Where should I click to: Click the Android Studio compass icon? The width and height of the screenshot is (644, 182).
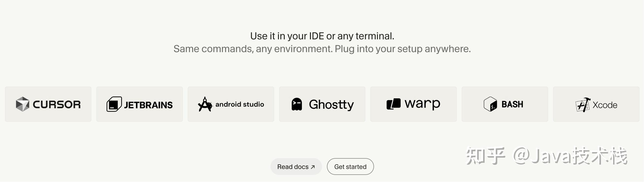pos(205,104)
